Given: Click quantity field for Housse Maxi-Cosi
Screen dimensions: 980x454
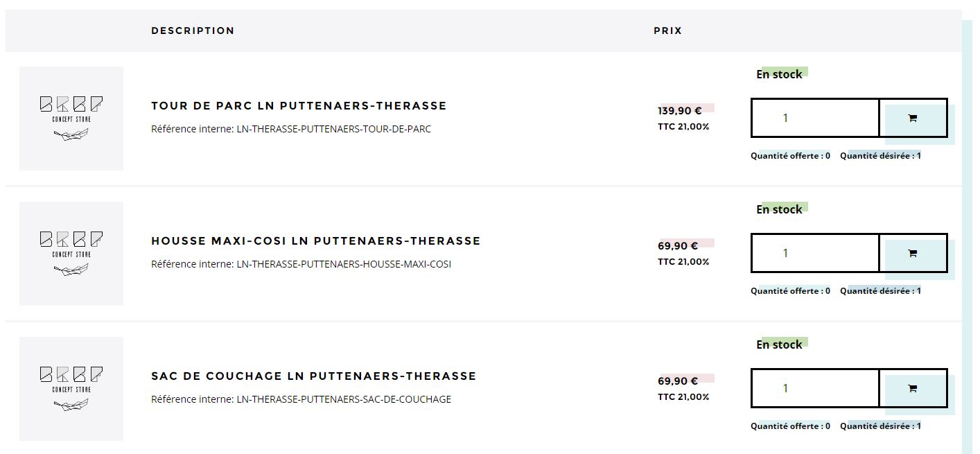Looking at the screenshot, I should [815, 254].
